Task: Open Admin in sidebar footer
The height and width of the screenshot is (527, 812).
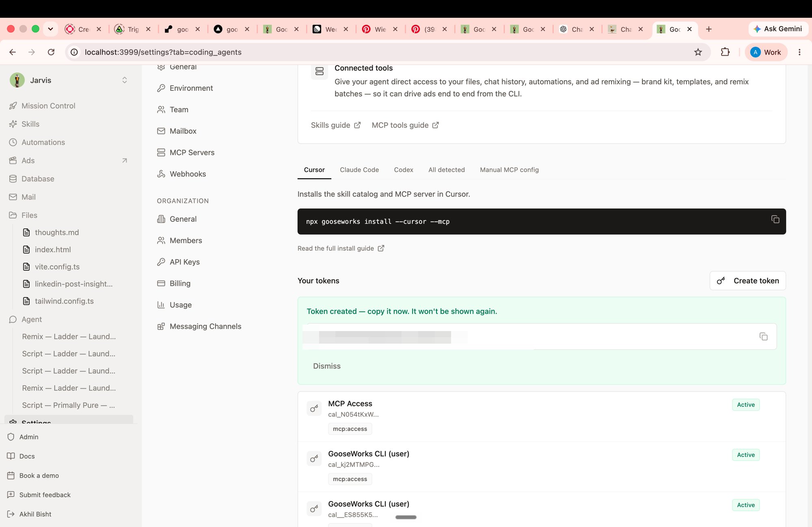Action: [x=29, y=437]
